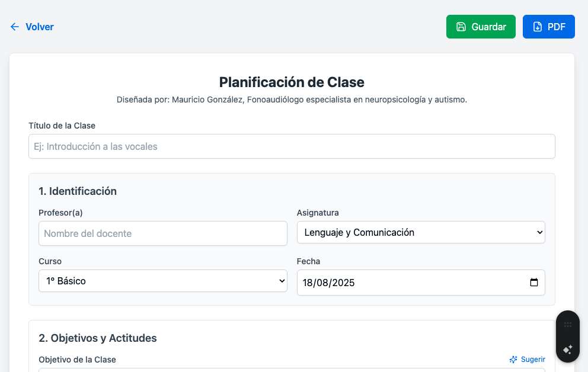588x372 pixels.
Task: Click the date value 18/08/2025 in Fecha
Action: (329, 283)
